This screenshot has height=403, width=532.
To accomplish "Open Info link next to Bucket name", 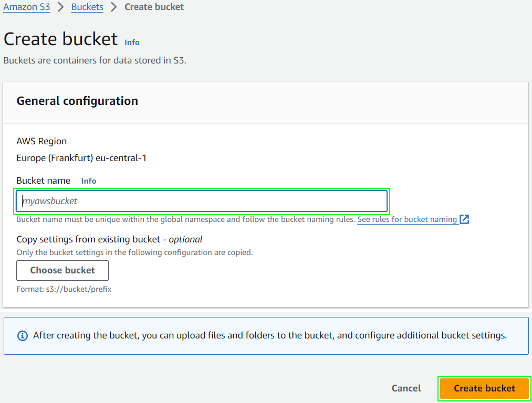I will (x=89, y=181).
